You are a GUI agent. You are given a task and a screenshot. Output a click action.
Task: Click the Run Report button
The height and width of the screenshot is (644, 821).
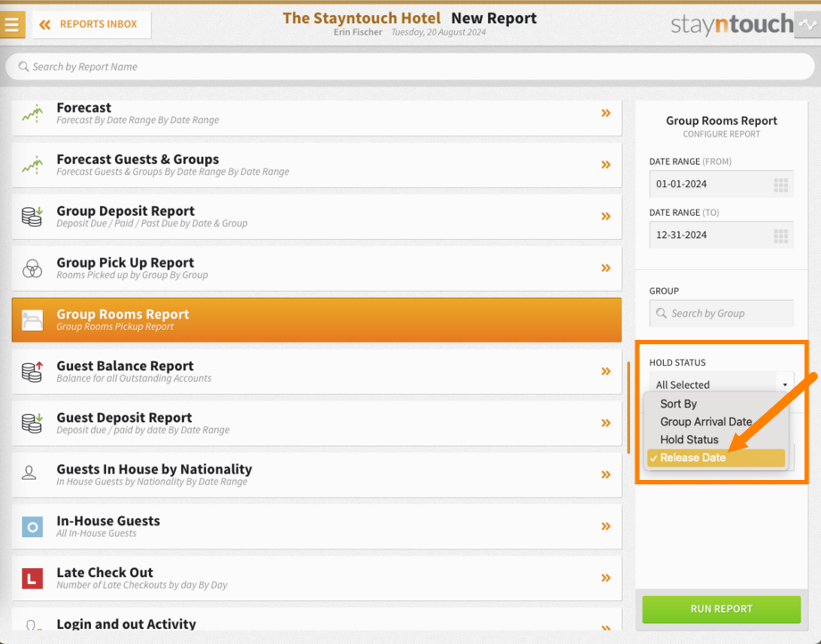click(x=721, y=609)
